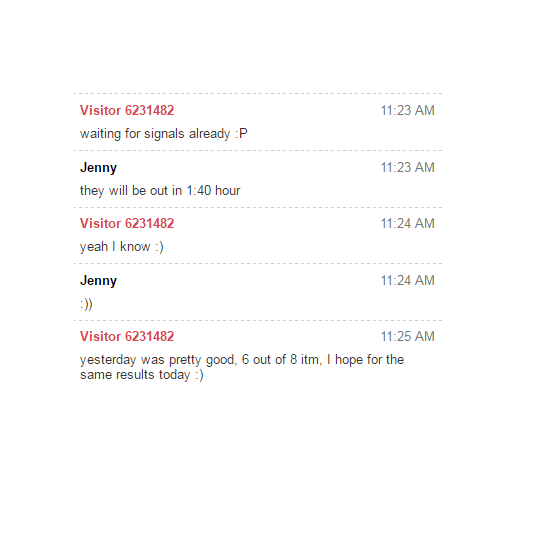Click the 'same results today :)' line

(x=142, y=375)
